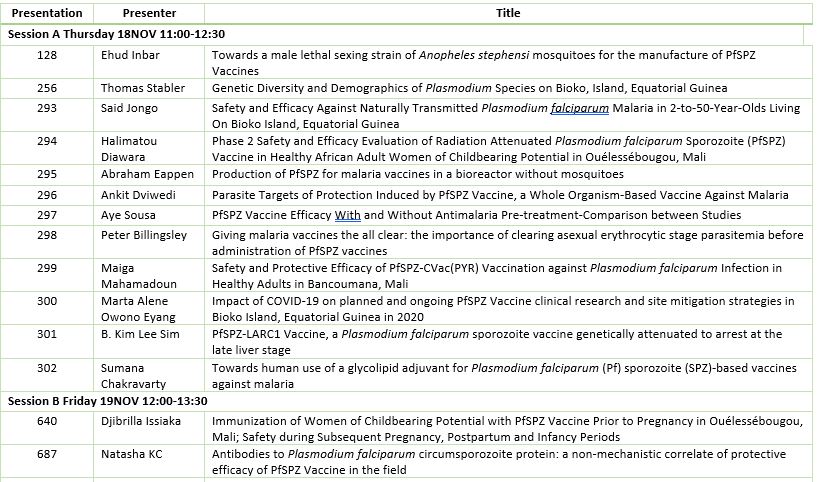Screen dimensions: 818x482
Task: Click presenter name Djibrilla Issiaka
Action: [x=141, y=421]
